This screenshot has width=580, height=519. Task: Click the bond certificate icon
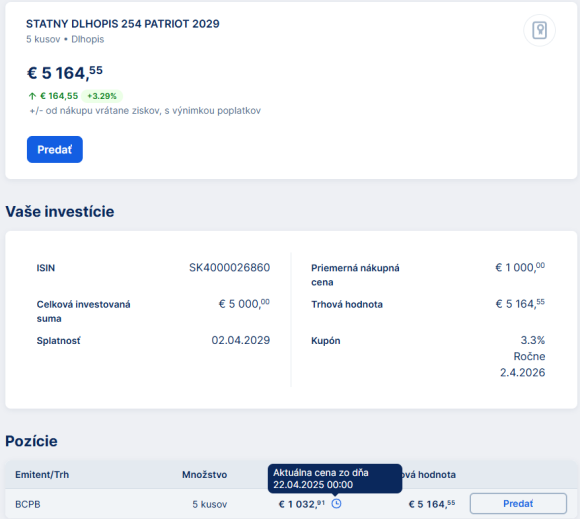[x=539, y=30]
